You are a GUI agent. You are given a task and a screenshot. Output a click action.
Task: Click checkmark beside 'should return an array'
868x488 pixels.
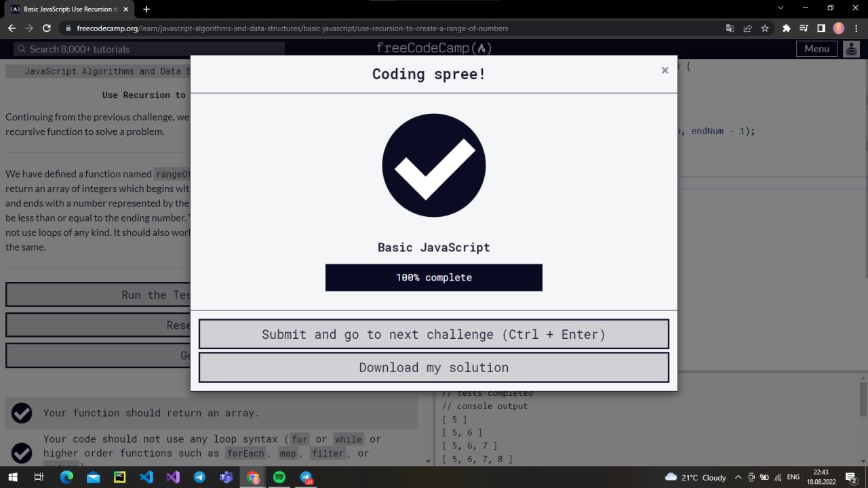22,413
